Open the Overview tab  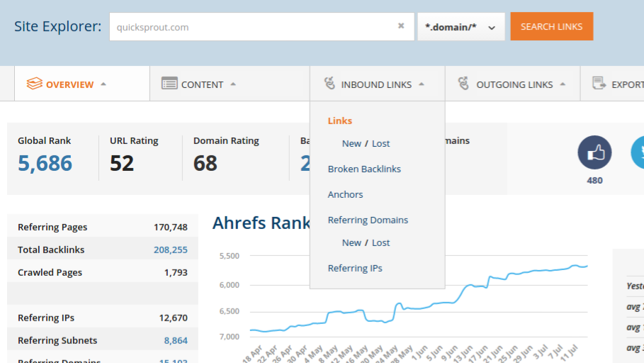tap(82, 84)
